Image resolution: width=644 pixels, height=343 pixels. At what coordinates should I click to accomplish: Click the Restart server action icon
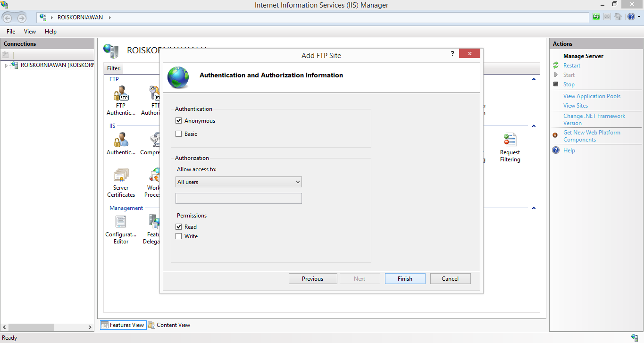point(556,65)
